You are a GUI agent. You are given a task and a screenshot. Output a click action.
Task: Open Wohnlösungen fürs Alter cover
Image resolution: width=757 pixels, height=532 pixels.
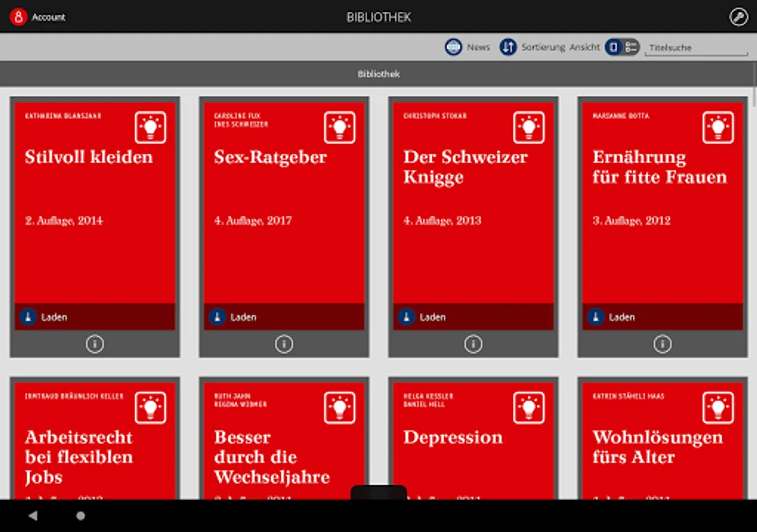662,441
